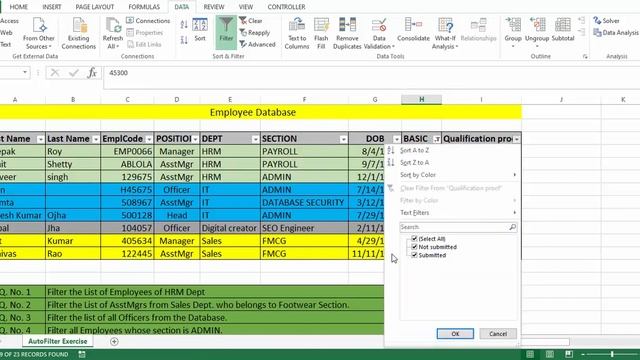Toggle the (Select All) checkbox

pos(414,238)
